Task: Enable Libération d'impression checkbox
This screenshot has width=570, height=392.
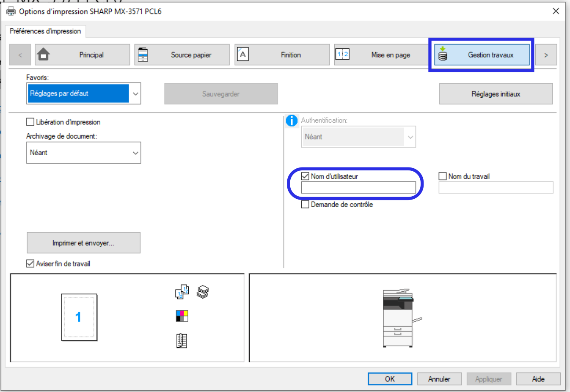Action: pyautogui.click(x=30, y=122)
